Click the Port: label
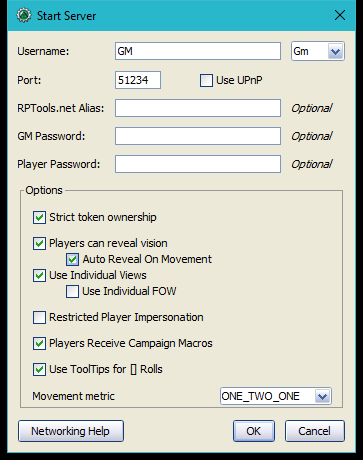Image resolution: width=363 pixels, height=460 pixels. coord(29,80)
